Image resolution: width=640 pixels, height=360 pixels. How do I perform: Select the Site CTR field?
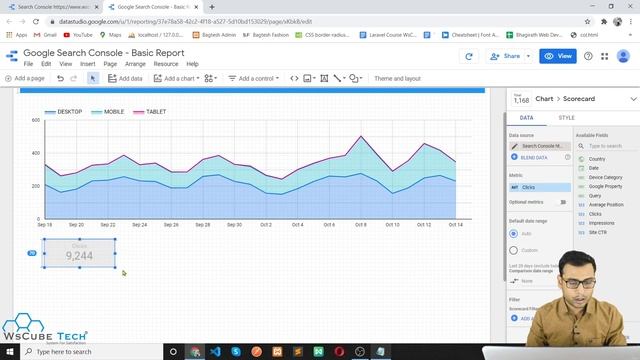coord(598,232)
